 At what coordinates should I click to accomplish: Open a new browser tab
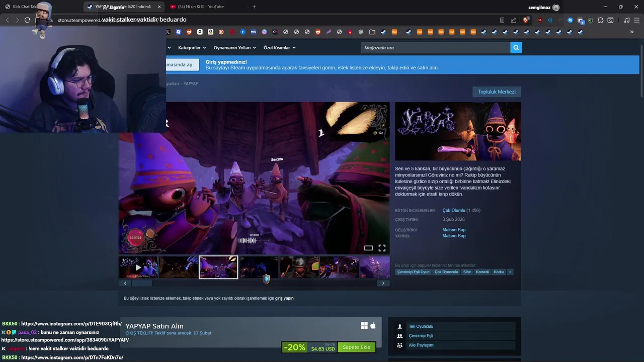(254, 7)
